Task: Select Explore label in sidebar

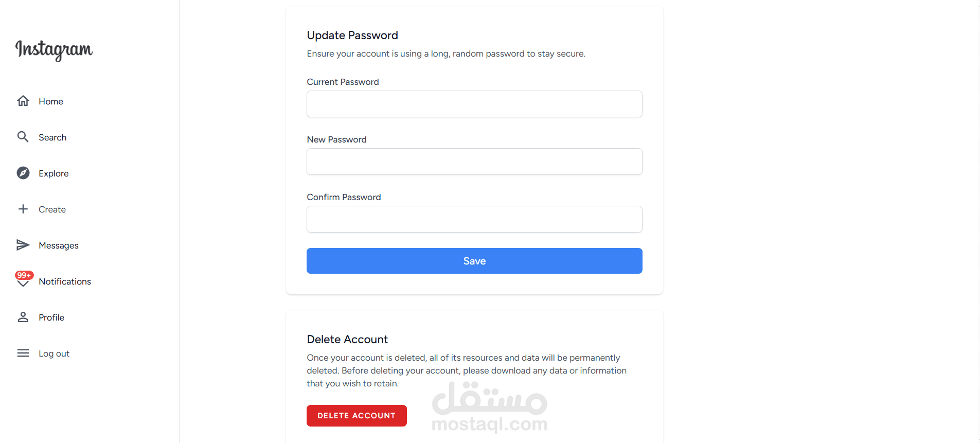Action: point(54,173)
